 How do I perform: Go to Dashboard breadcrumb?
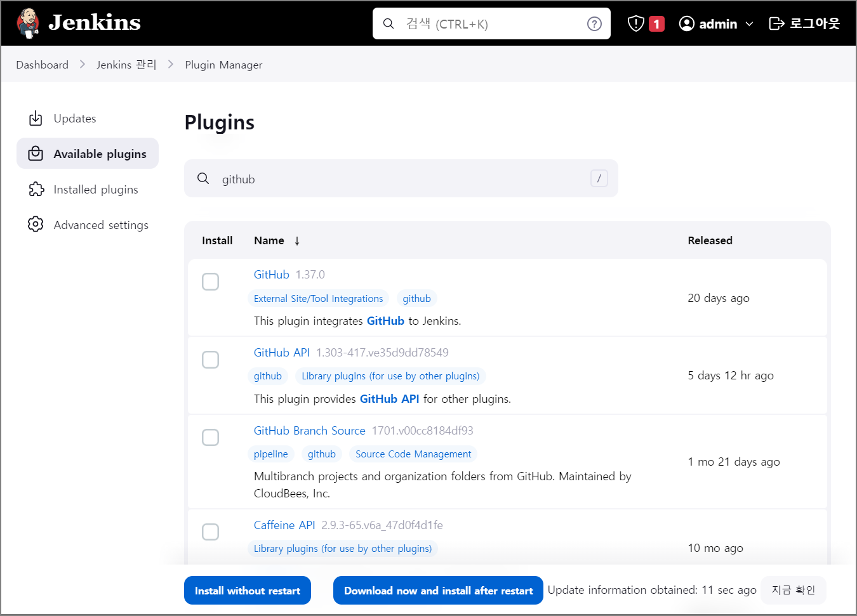coord(42,65)
